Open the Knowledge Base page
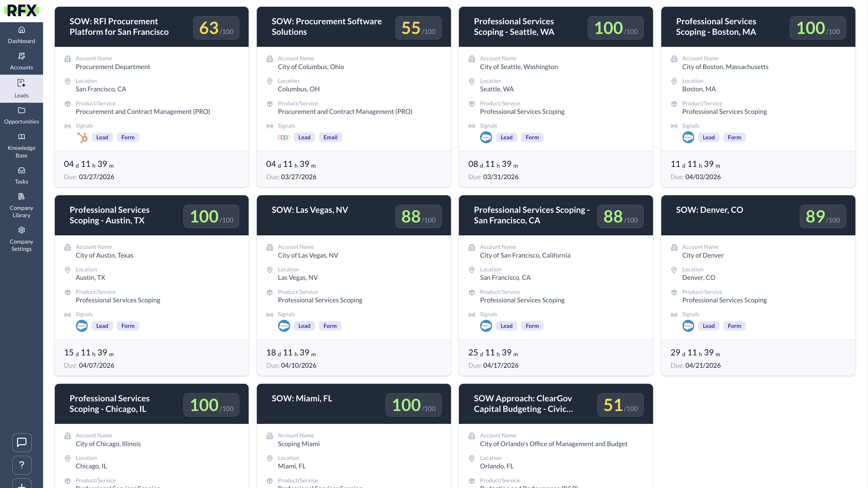 21,145
